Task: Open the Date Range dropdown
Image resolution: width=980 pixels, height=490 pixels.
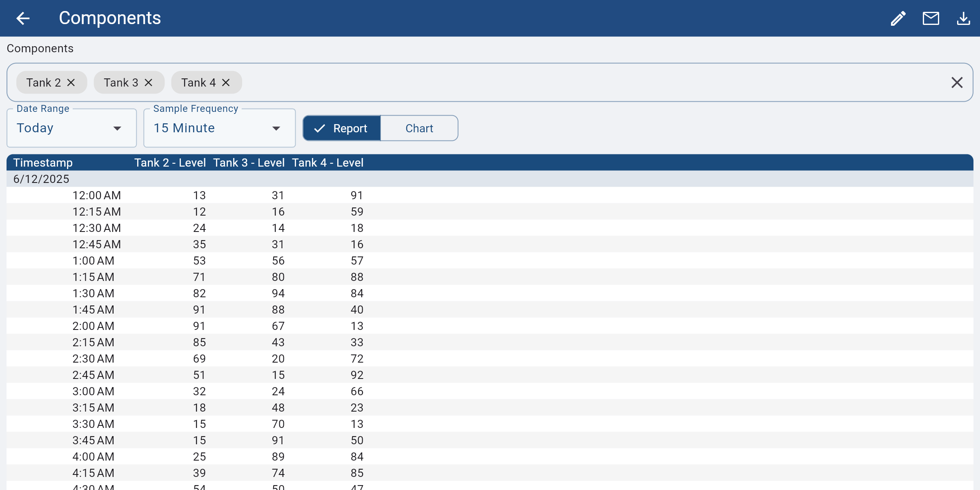Action: click(x=72, y=128)
